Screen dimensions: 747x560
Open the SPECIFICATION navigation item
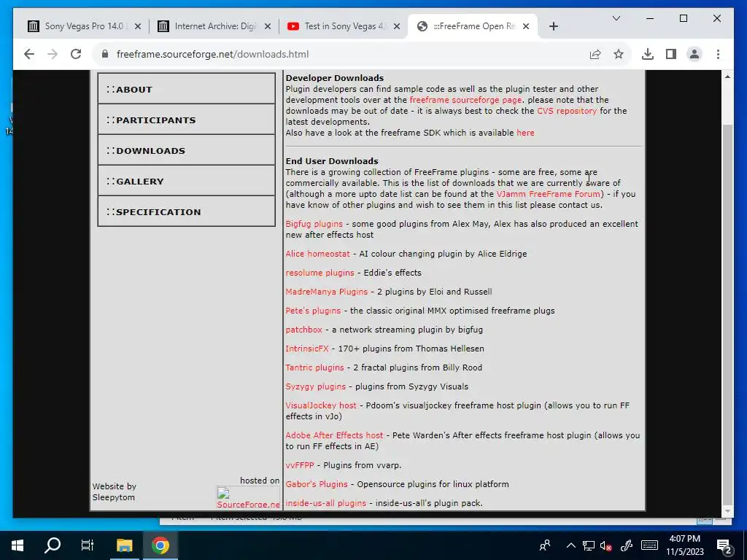[x=186, y=211]
